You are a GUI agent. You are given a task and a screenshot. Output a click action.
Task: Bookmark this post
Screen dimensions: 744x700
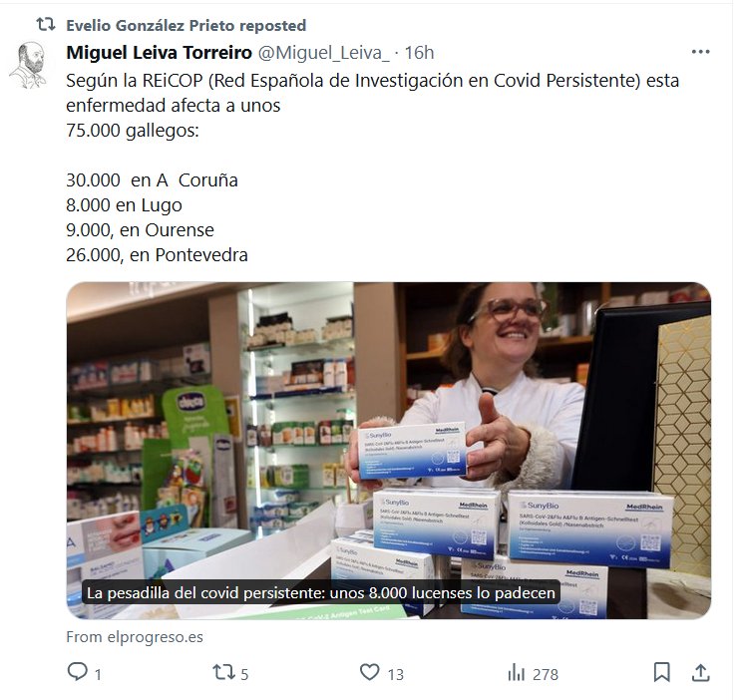coord(661,672)
